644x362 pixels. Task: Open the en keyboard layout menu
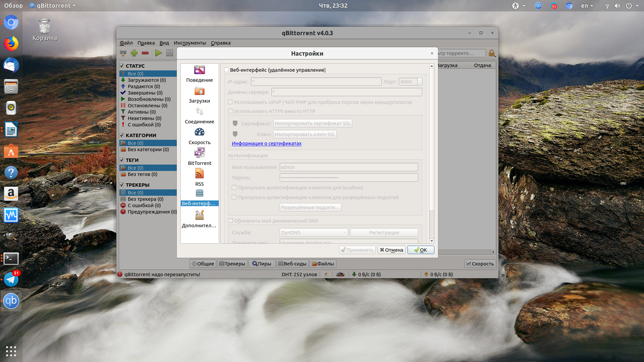[x=587, y=6]
